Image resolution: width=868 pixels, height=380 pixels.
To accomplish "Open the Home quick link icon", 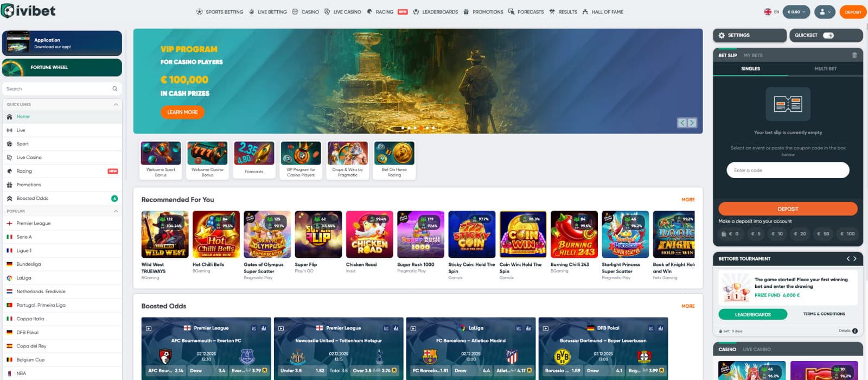I will [x=9, y=117].
